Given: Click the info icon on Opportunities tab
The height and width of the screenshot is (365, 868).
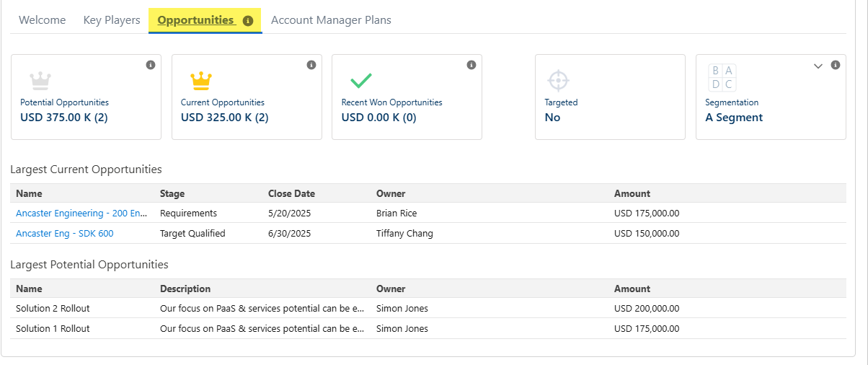Looking at the screenshot, I should (x=248, y=21).
